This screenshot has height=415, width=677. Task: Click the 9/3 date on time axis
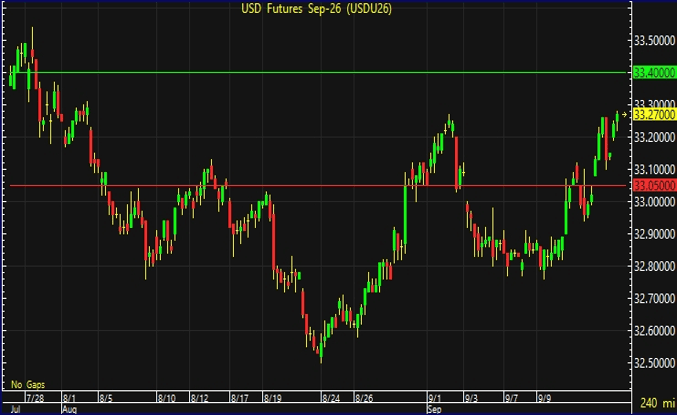coord(471,398)
